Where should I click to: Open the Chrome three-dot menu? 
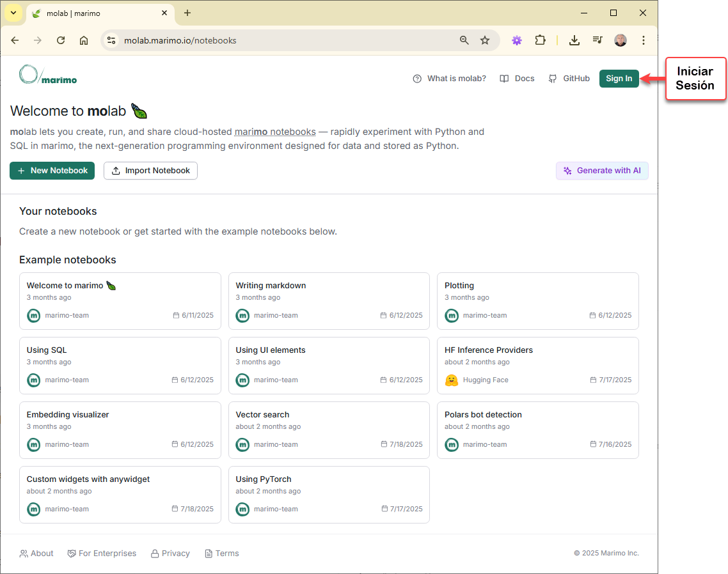pos(644,40)
